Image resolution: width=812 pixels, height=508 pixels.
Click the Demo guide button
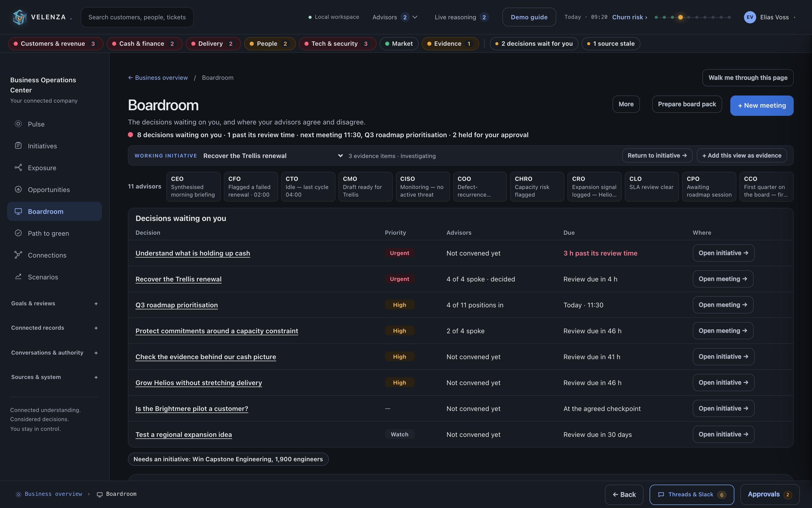529,17
